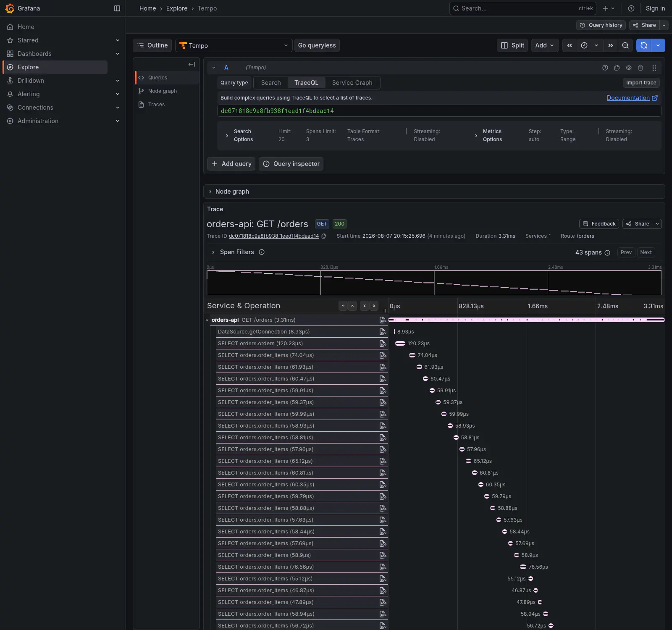
Task: Go to Prev span match
Action: click(x=626, y=252)
